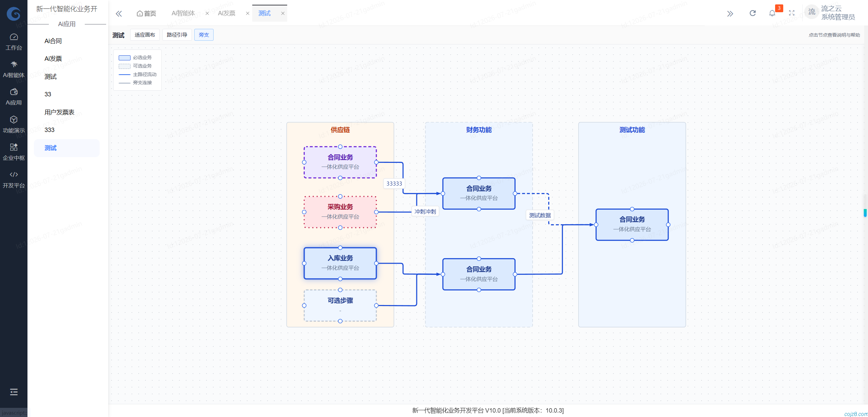
Task: Open the notification bell icon
Action: pos(772,13)
